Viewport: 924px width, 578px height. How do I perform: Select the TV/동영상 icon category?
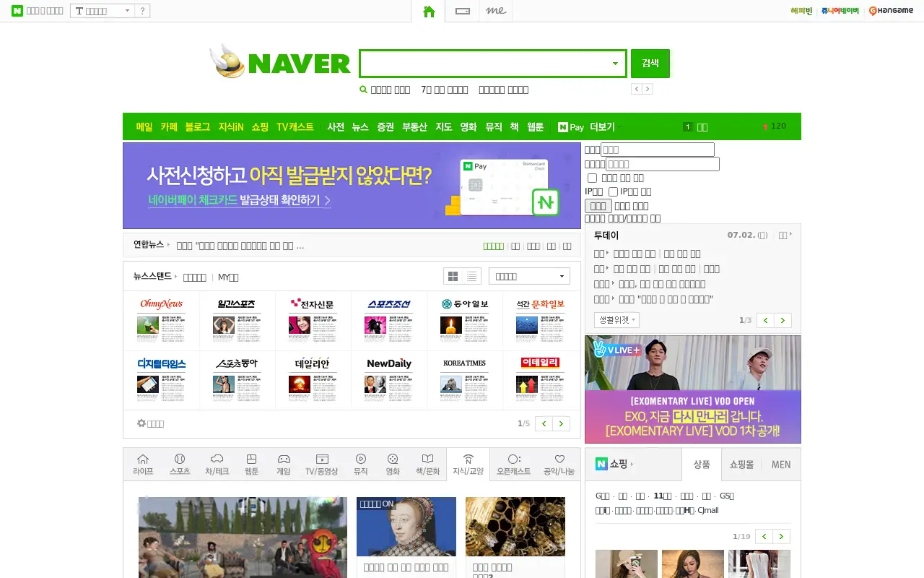click(x=322, y=464)
